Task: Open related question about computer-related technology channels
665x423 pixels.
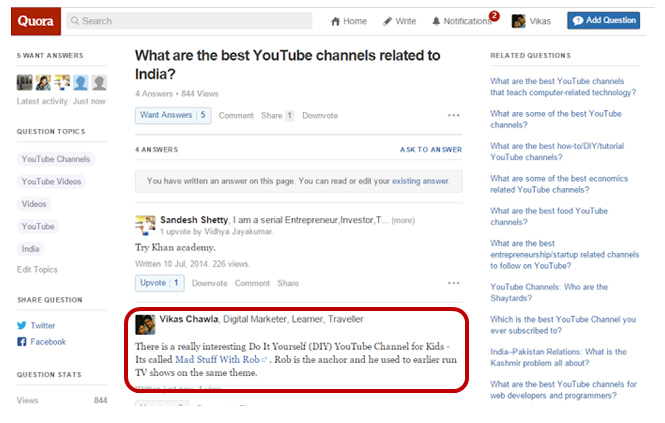Action: tap(563, 87)
